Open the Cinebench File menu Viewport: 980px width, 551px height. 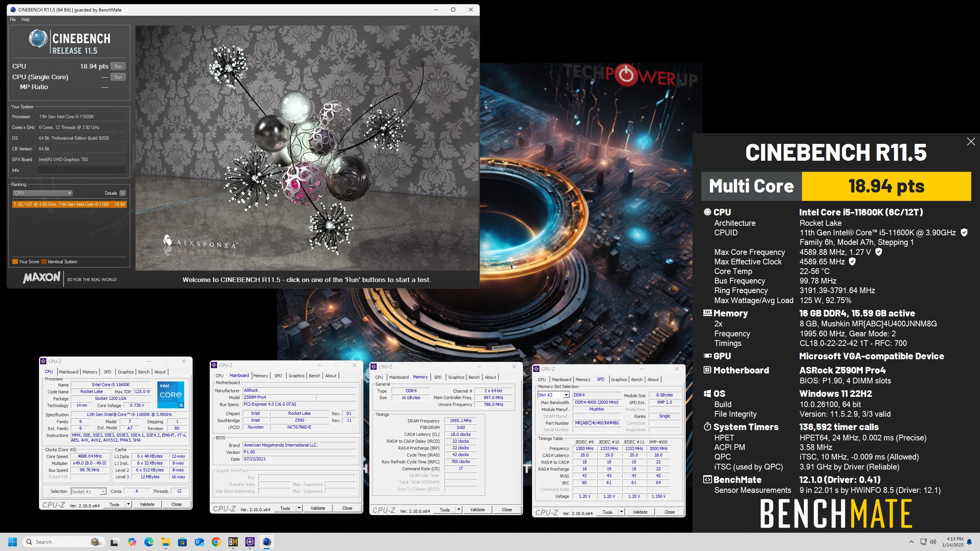[x=13, y=20]
